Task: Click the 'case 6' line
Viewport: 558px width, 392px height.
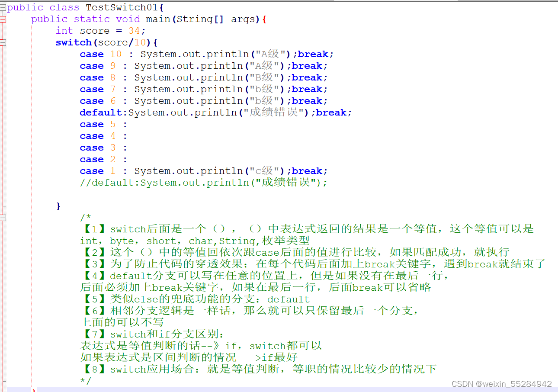Action: (x=204, y=101)
